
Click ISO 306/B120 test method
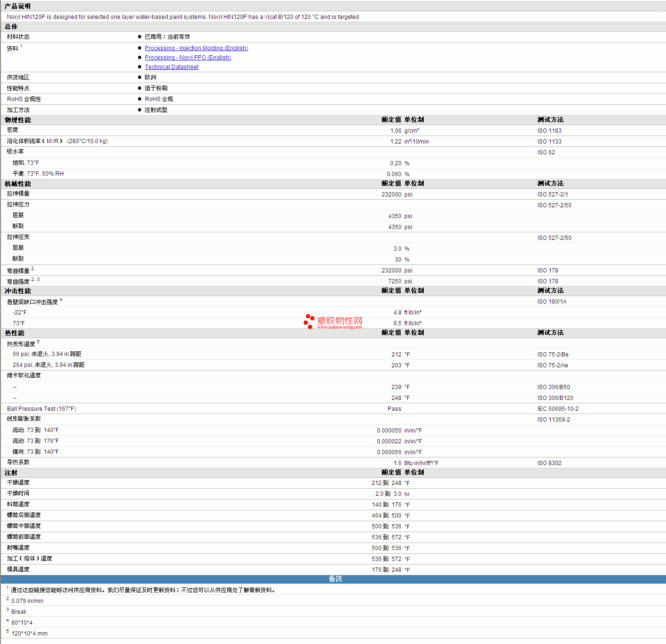pyautogui.click(x=555, y=398)
